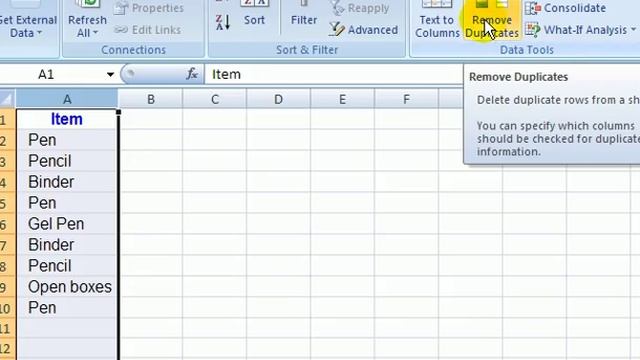
Task: Sort descending with Z to A icon
Action: pos(223,22)
